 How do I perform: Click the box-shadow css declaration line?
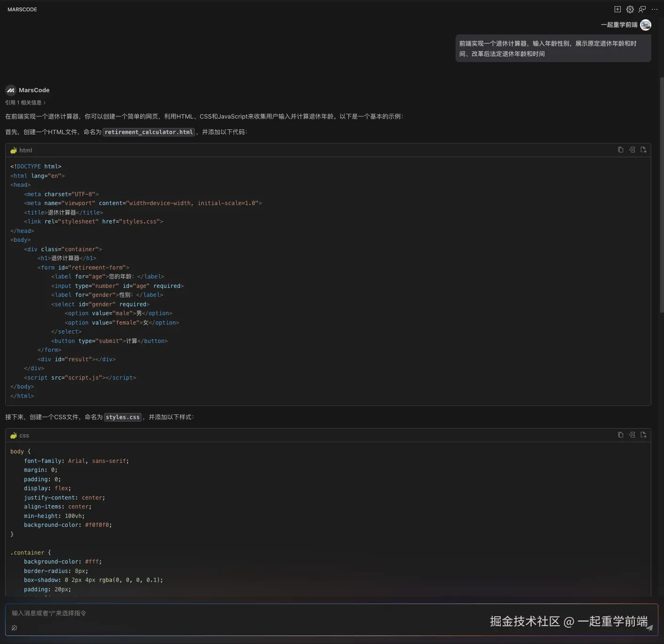[94, 580]
